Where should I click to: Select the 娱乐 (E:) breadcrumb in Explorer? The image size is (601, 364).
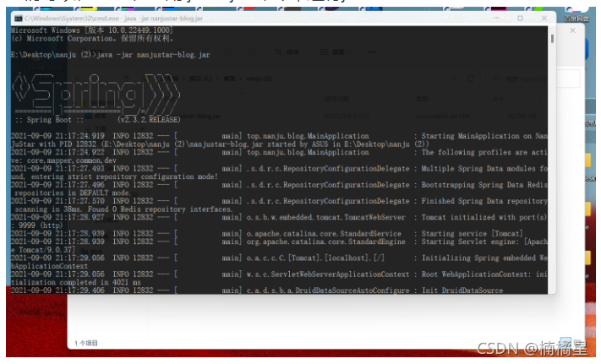click(x=200, y=79)
